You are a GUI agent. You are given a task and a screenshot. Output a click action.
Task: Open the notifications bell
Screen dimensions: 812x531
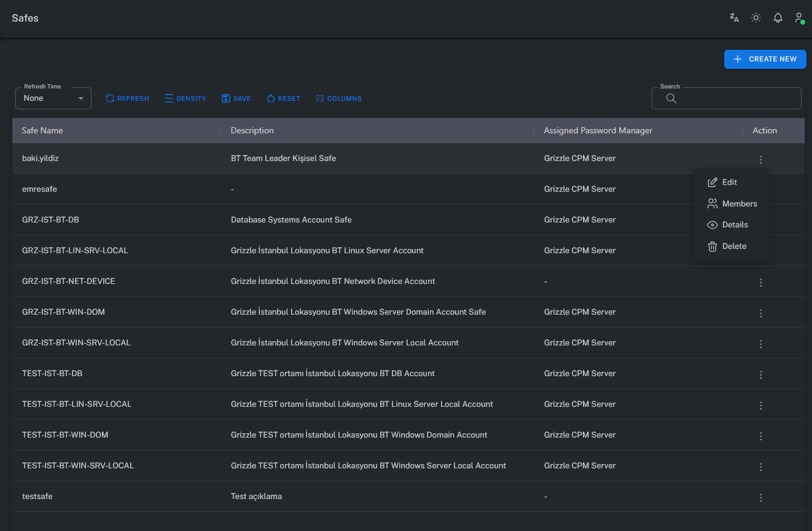[778, 18]
